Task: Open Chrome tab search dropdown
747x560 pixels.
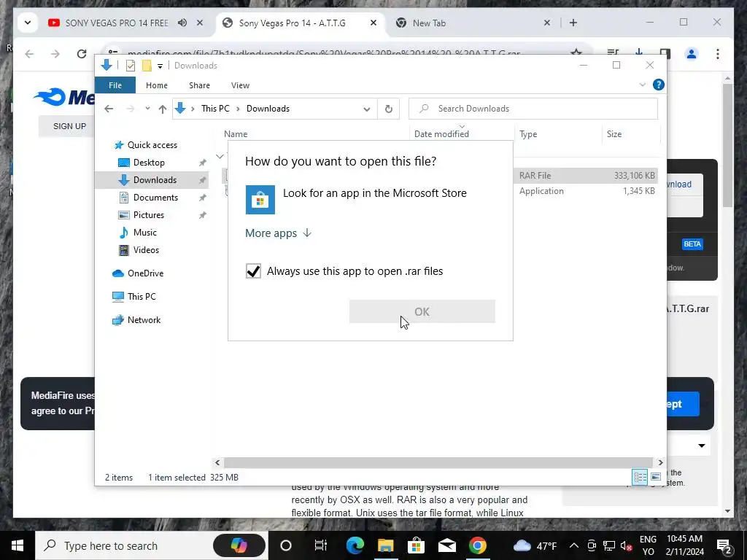Action: pos(28,23)
